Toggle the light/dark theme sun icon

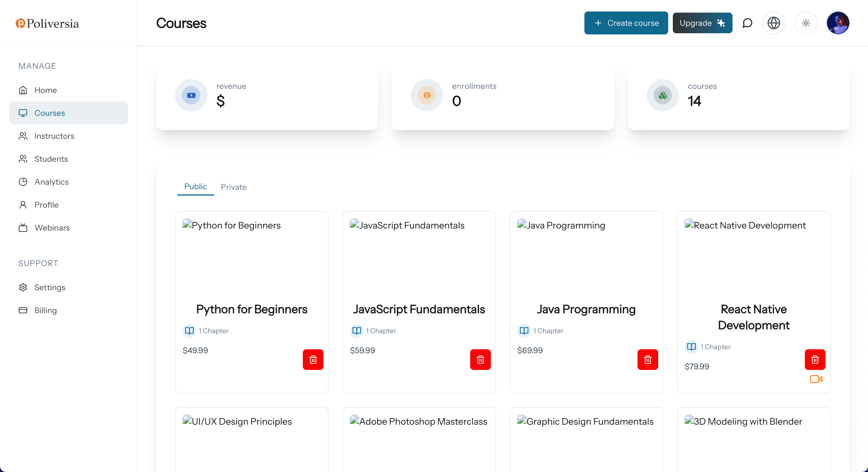[806, 23]
